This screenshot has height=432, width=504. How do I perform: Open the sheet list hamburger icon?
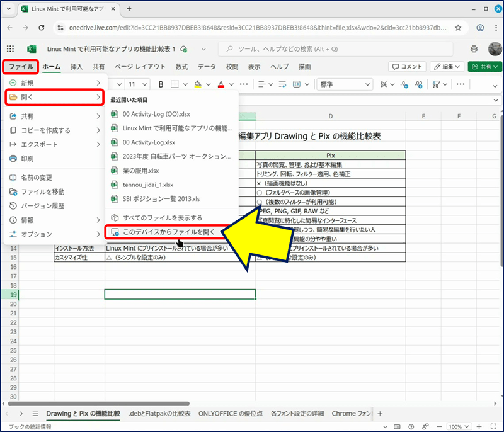[35, 414]
